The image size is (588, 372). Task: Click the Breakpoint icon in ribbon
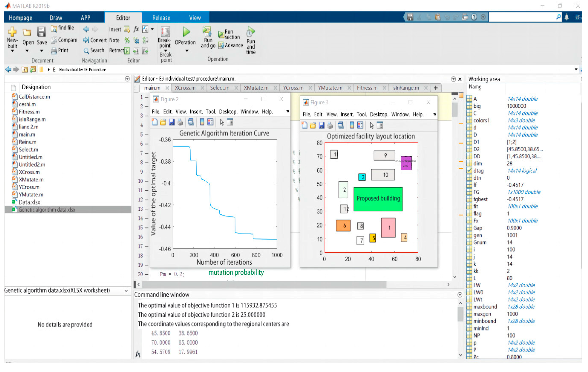click(165, 32)
